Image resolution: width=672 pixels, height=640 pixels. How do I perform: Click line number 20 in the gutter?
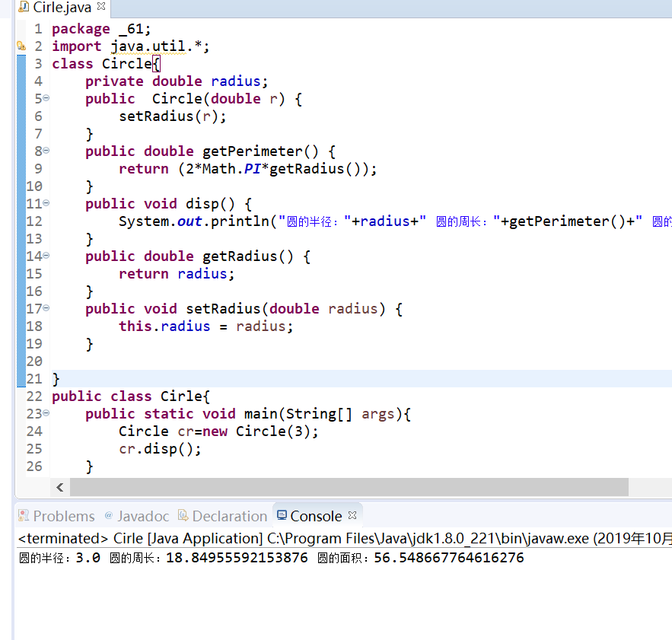(34, 361)
